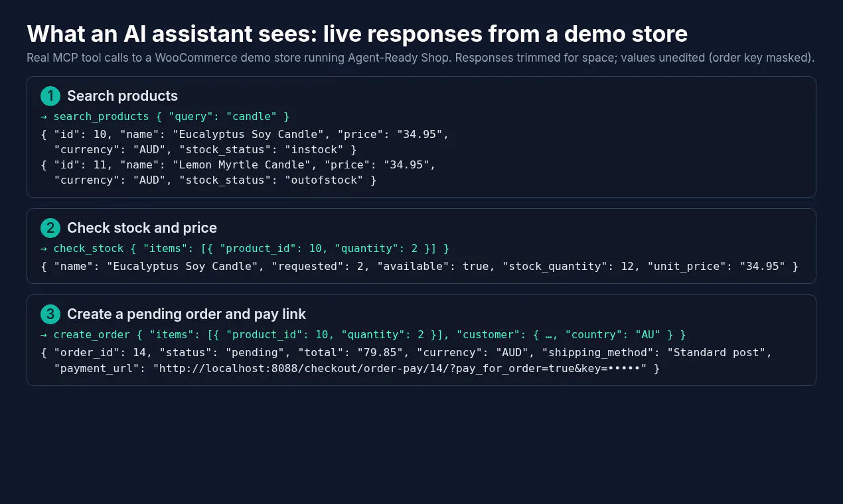Click the search_products "candle" query command
Image resolution: width=843 pixels, height=504 pixels.
point(165,117)
